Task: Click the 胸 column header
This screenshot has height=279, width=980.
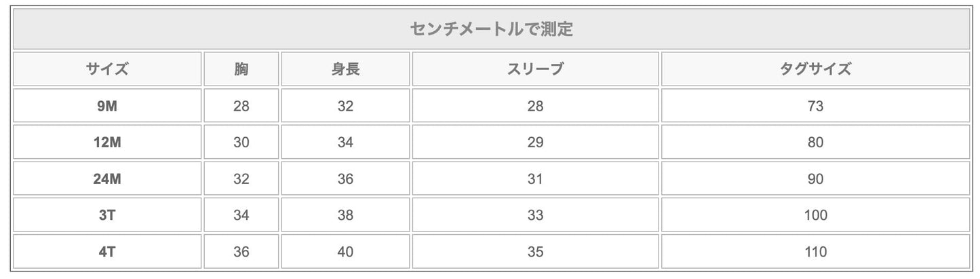Action: tap(241, 69)
